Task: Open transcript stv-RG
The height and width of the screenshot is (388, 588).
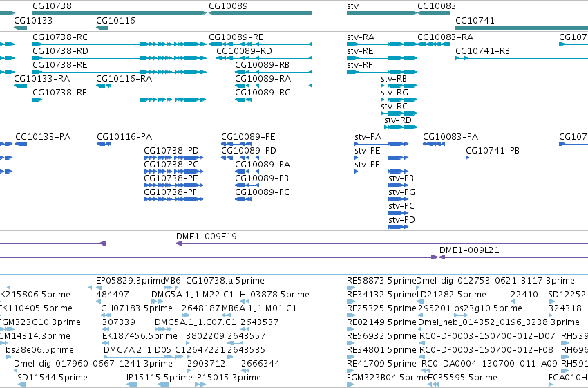Action: point(395,92)
